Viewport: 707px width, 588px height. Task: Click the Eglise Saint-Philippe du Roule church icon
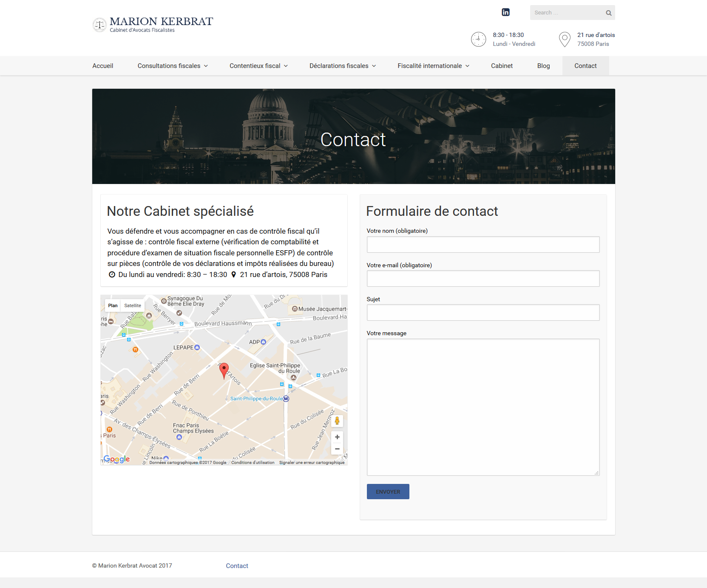[x=294, y=377]
